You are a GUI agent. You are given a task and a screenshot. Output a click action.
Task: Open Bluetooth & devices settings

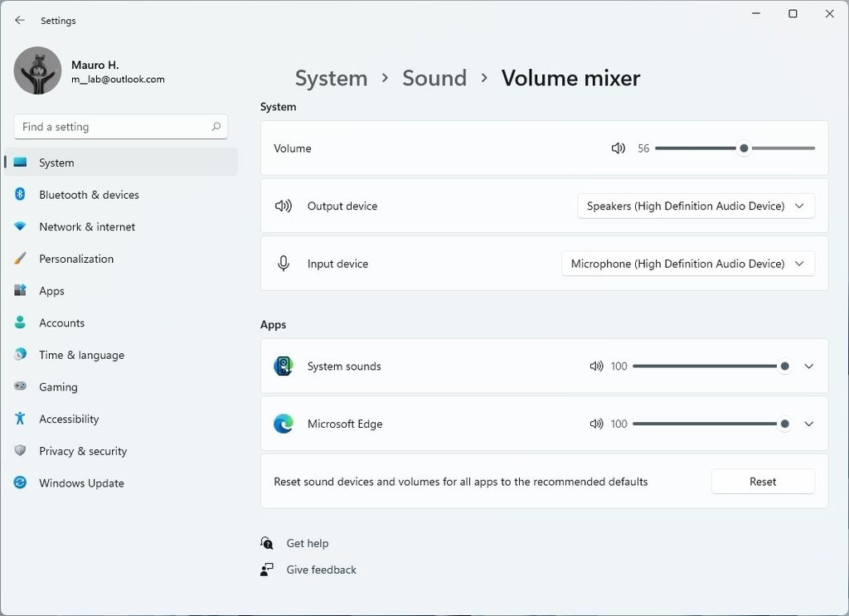click(x=89, y=195)
